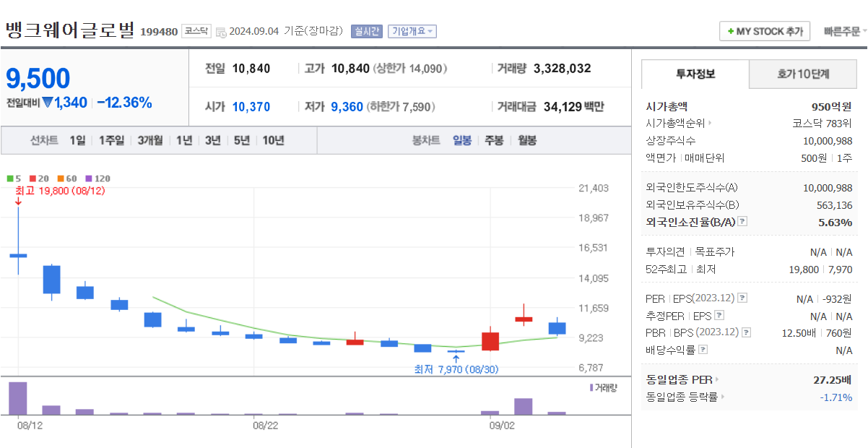Open the 기업개요 dropdown
The width and height of the screenshot is (868, 448).
point(412,31)
